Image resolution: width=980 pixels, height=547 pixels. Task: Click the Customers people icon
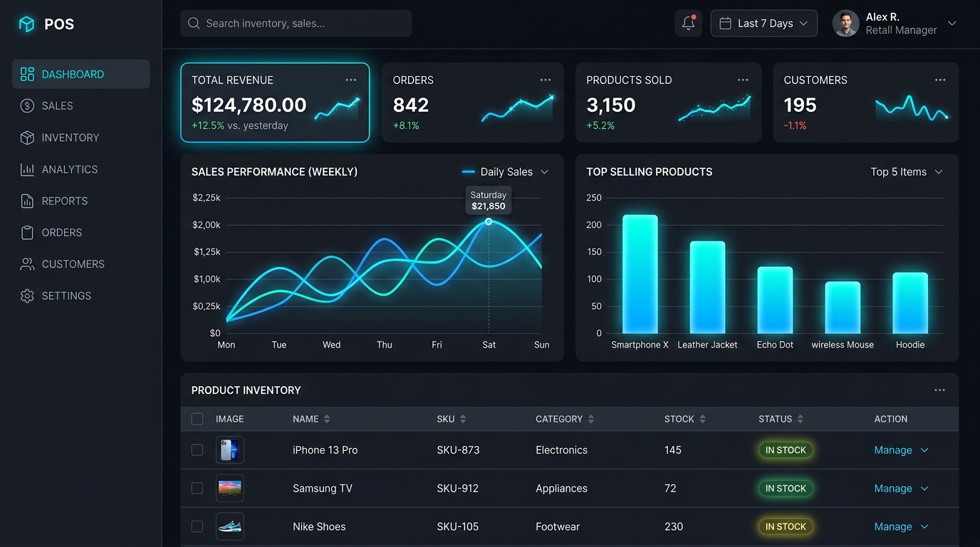[x=27, y=264]
